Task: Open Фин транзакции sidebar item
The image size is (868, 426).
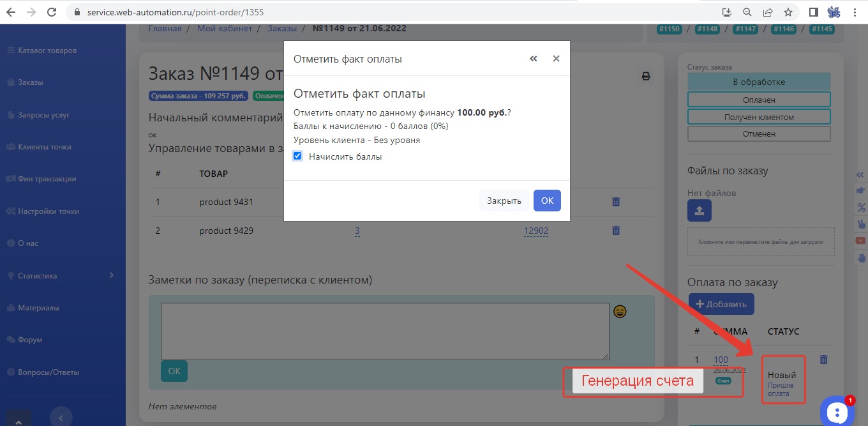Action: pos(47,179)
